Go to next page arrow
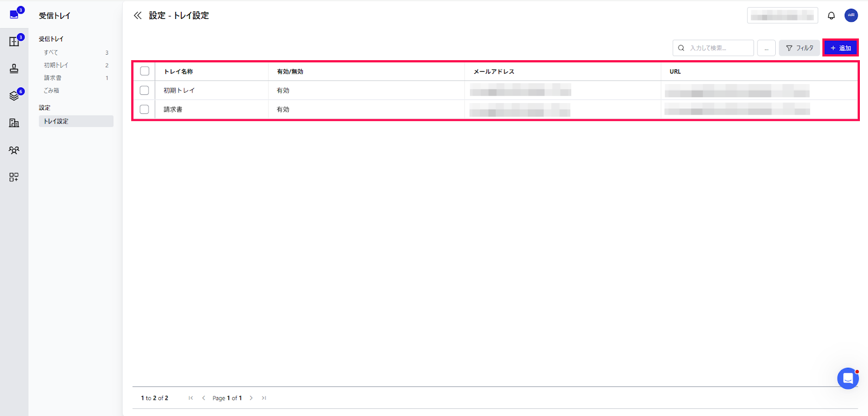The width and height of the screenshot is (868, 416). coord(251,398)
